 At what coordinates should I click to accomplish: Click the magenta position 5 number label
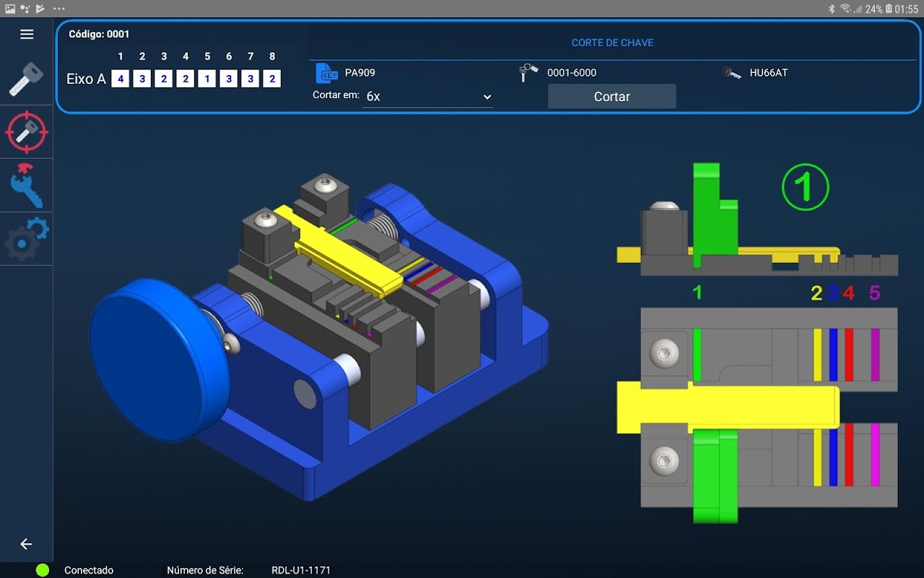pyautogui.click(x=875, y=293)
